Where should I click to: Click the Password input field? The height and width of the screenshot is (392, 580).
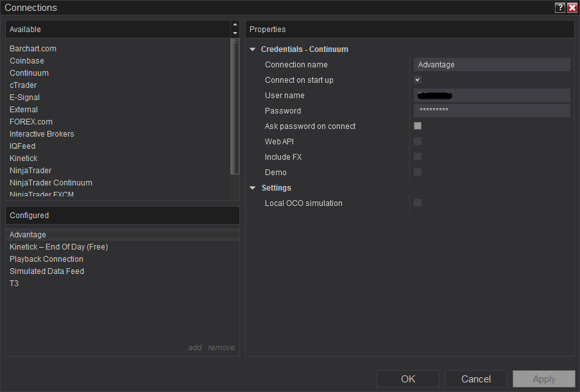(x=491, y=111)
